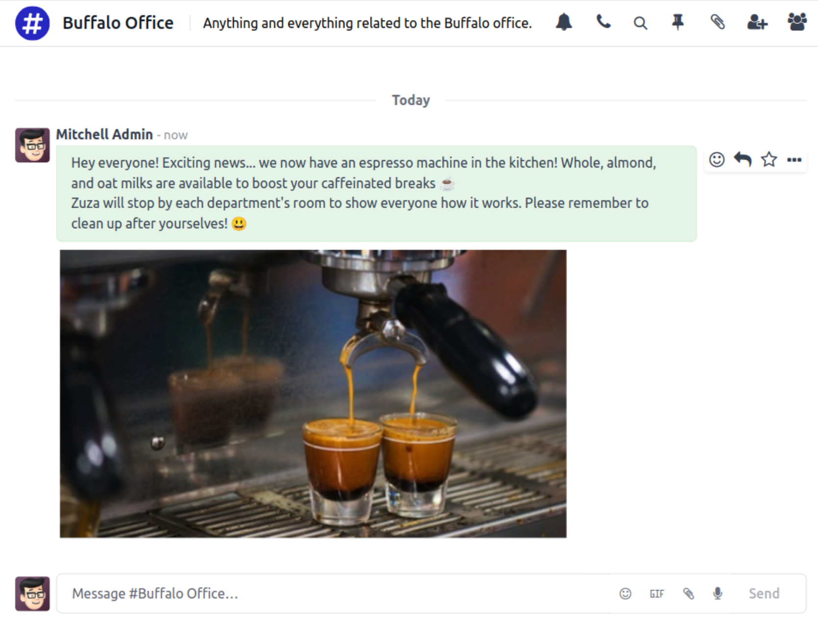
Task: Open notification settings bell icon
Action: (x=564, y=23)
